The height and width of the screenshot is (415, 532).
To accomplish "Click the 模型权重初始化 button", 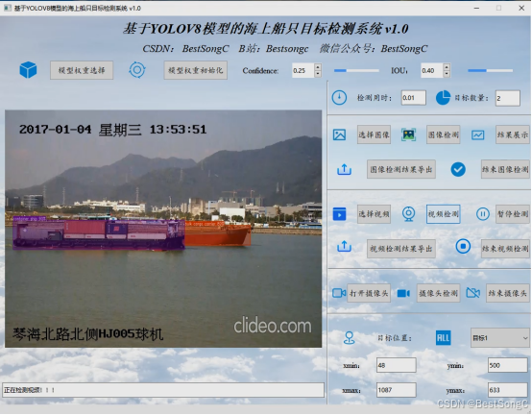I will click(x=196, y=70).
